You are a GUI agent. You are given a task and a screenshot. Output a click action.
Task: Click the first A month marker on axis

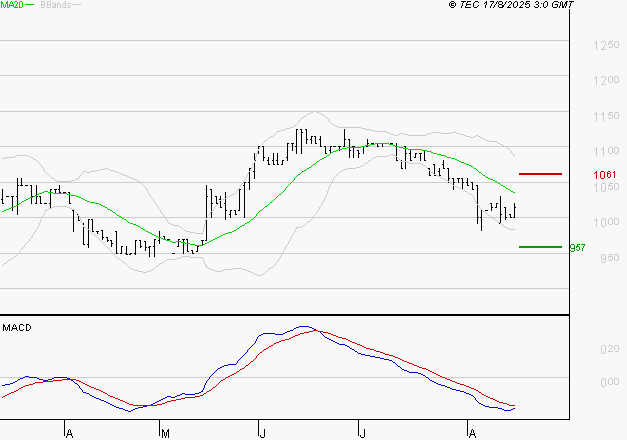(x=69, y=432)
